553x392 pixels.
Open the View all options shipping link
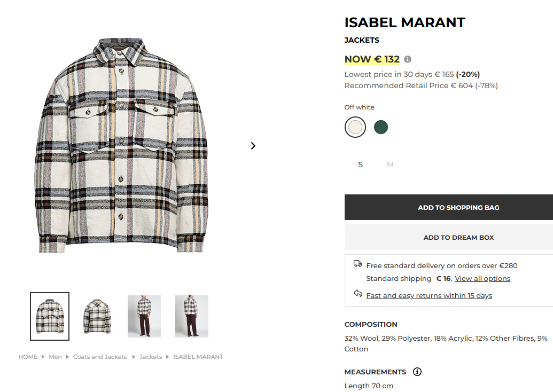click(x=482, y=279)
